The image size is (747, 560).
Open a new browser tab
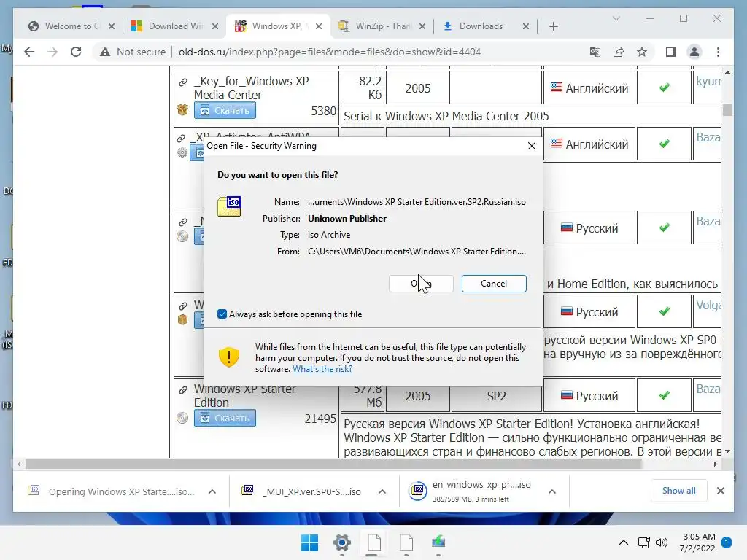553,26
